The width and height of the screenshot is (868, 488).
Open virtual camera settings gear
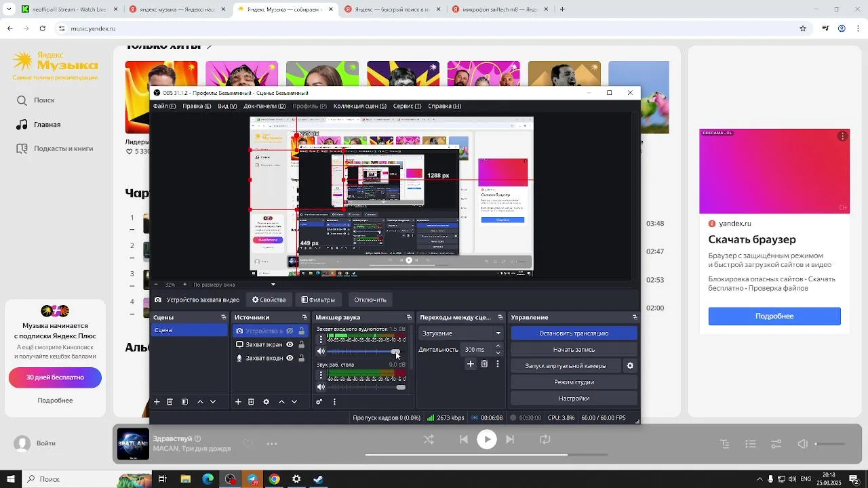630,366
